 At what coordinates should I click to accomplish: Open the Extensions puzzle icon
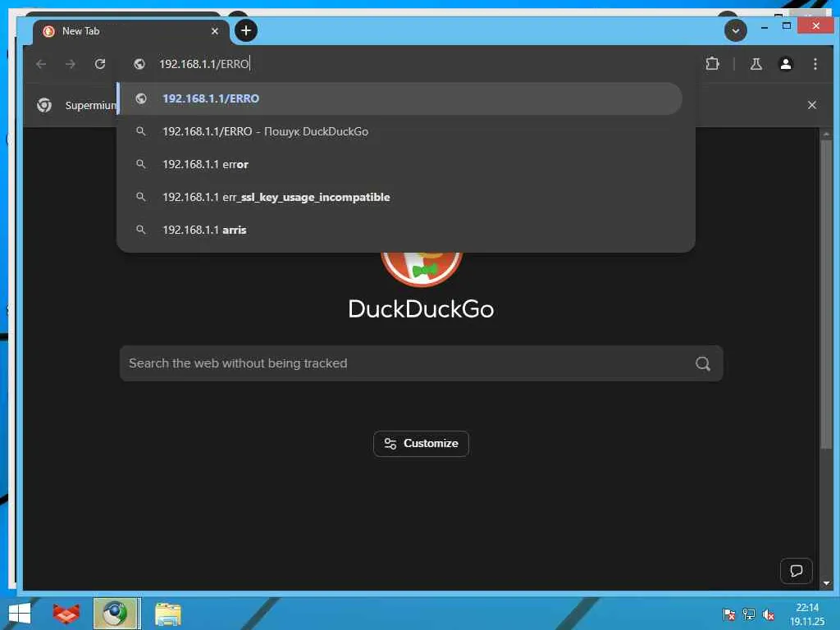[712, 64]
